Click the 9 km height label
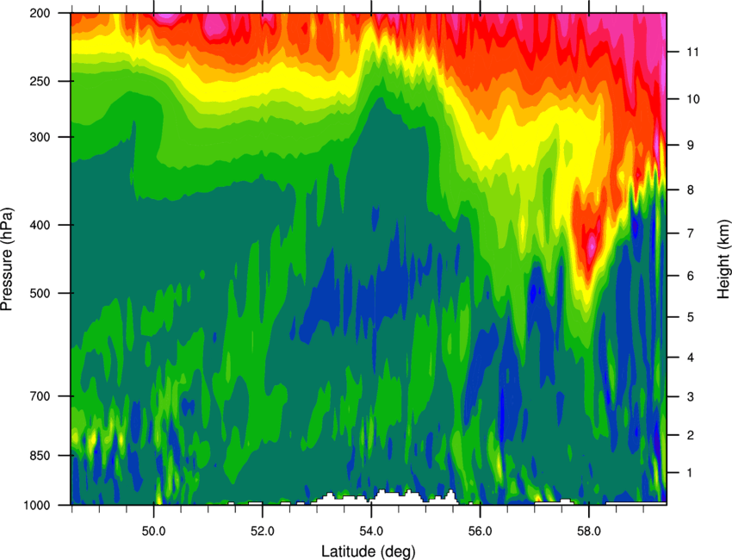 tap(690, 146)
